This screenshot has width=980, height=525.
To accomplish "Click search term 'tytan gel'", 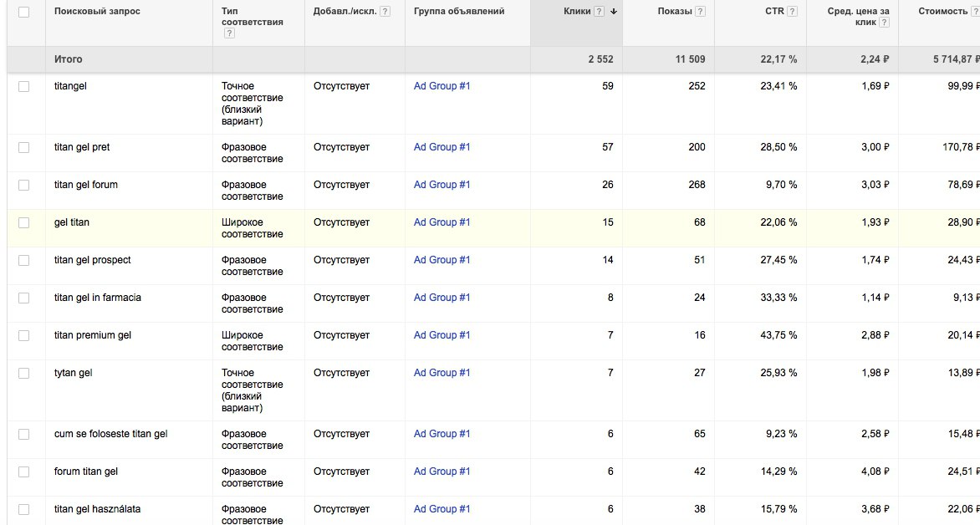I will point(73,373).
